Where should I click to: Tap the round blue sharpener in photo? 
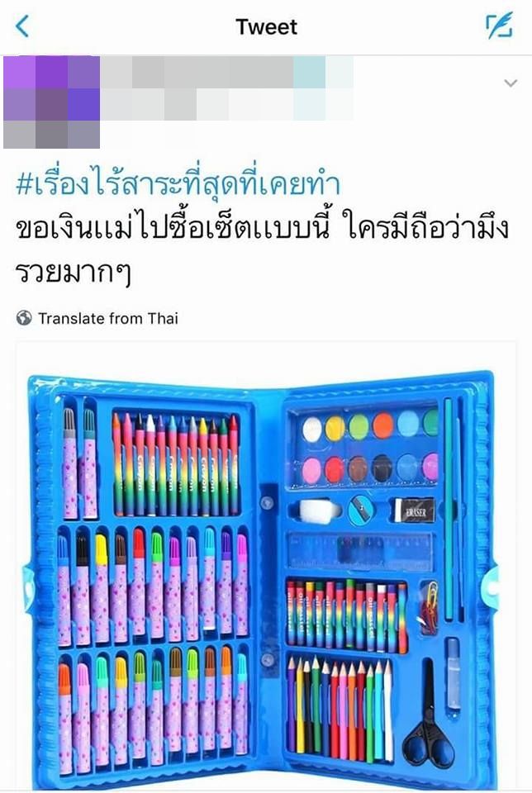tap(362, 510)
